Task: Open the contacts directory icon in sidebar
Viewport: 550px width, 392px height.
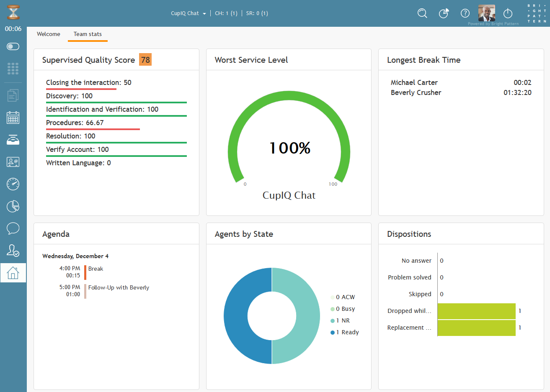Action: click(13, 162)
